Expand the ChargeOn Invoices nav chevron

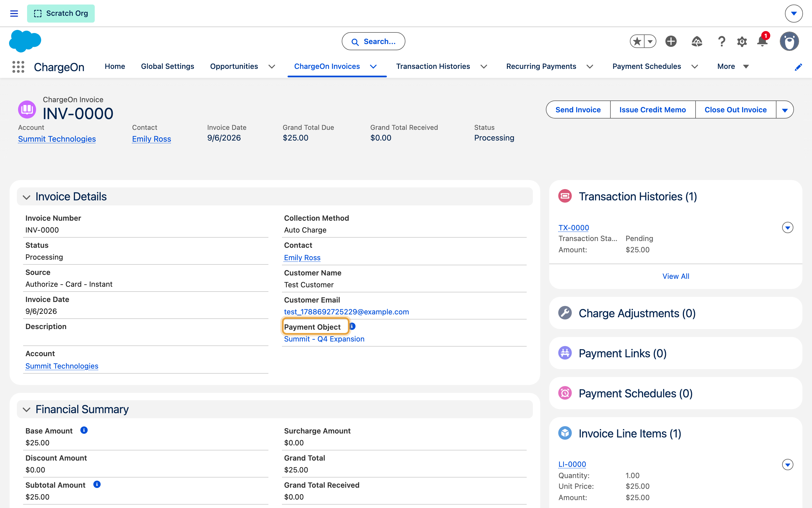point(373,67)
